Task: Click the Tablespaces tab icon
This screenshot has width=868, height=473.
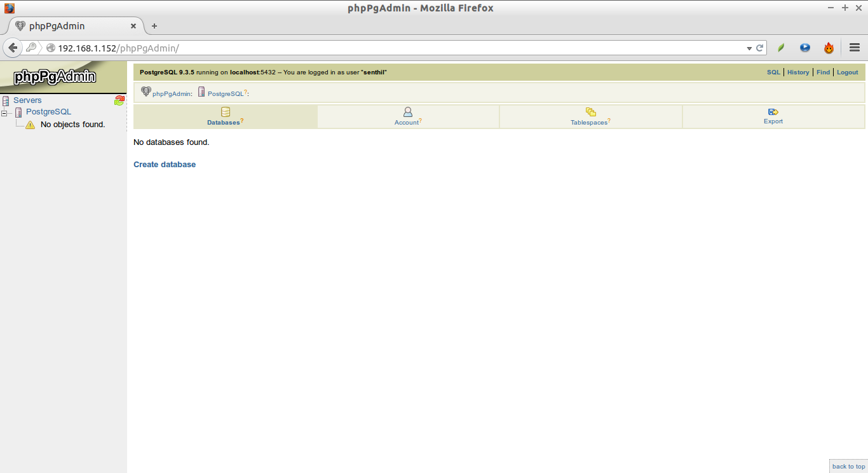Action: coord(591,112)
